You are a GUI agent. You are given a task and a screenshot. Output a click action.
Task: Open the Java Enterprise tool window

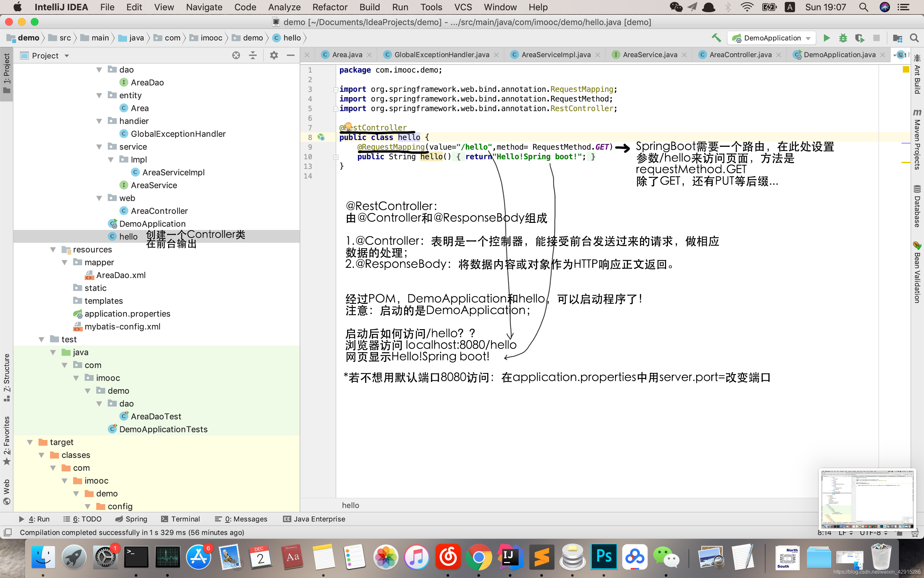(x=314, y=519)
